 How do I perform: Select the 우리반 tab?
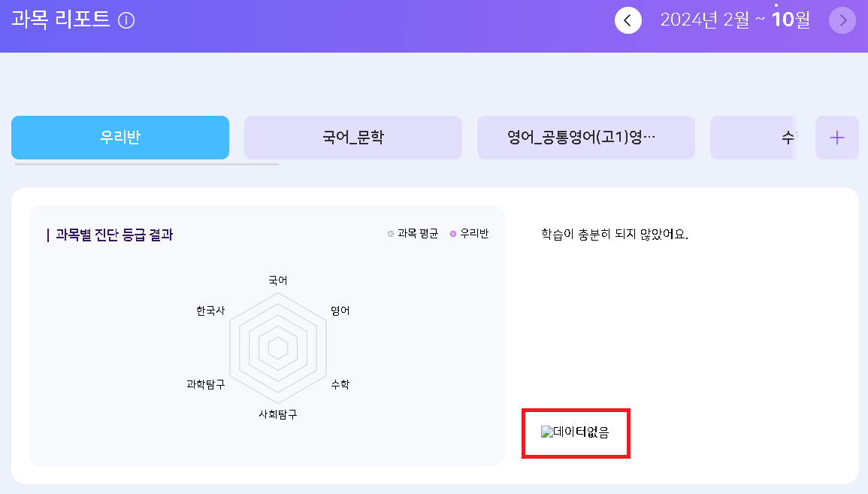[120, 138]
